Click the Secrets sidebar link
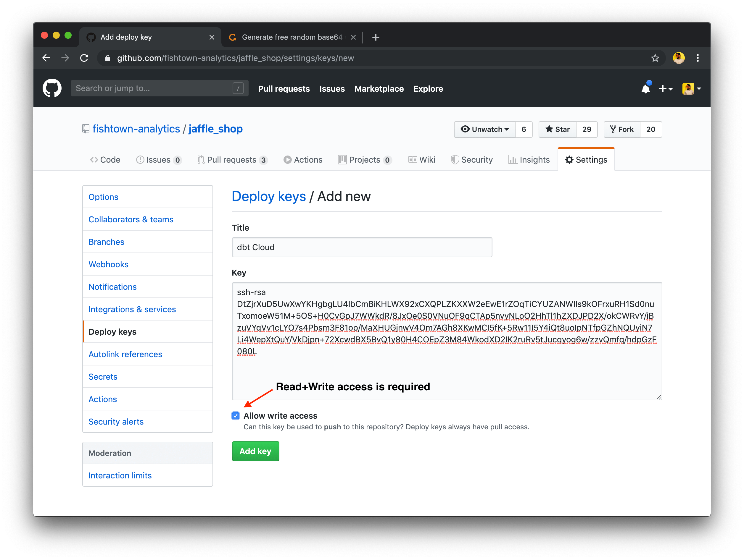This screenshot has width=744, height=560. click(x=102, y=376)
